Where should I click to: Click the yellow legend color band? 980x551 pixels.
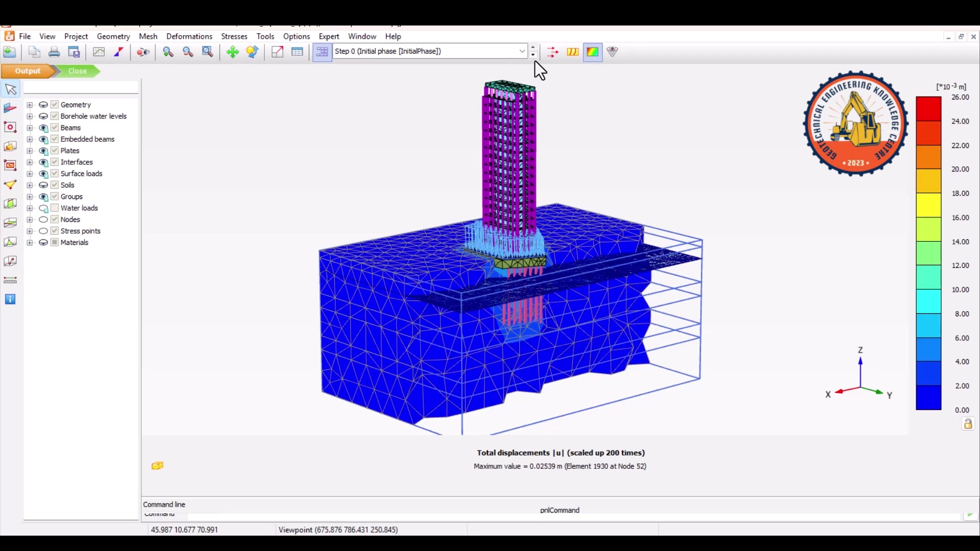[928, 206]
